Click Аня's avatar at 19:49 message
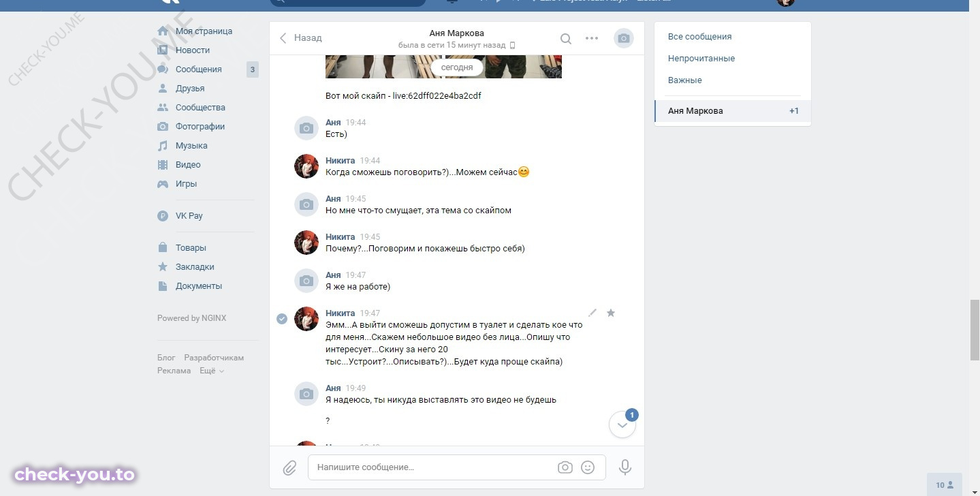This screenshot has height=496, width=980. 306,395
